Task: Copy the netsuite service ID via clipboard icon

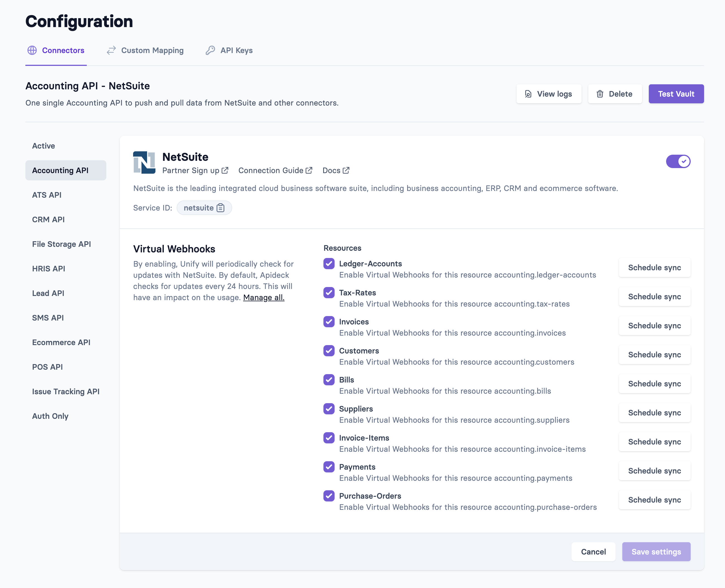Action: (x=220, y=208)
